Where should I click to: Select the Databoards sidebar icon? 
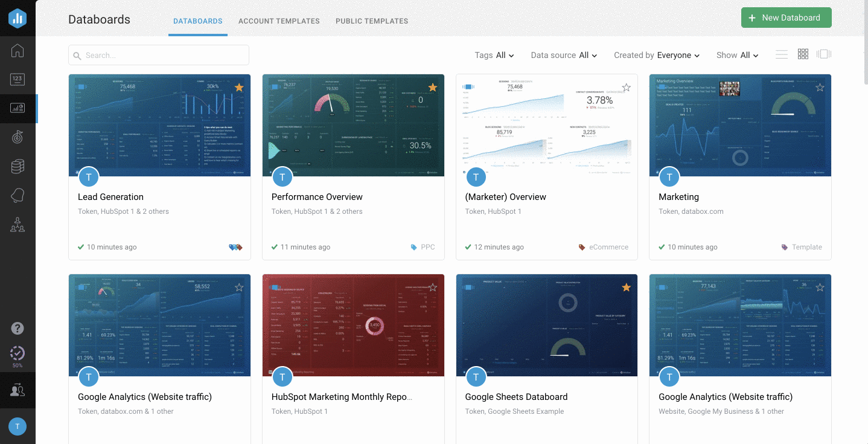[18, 108]
